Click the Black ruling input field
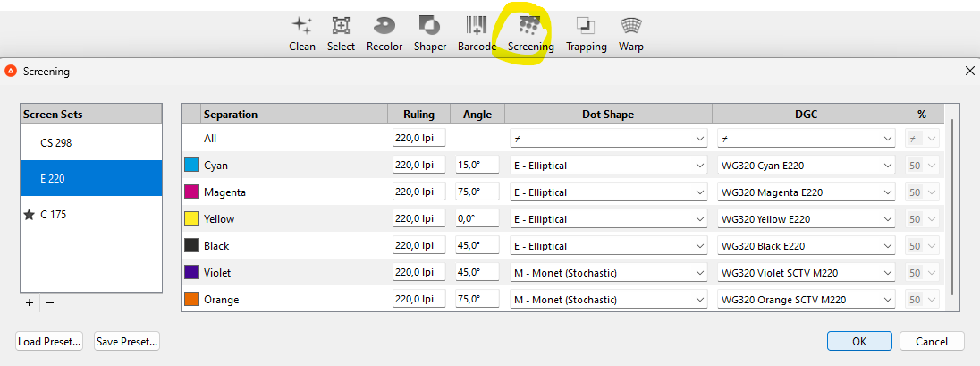Viewport: 980px width, 366px height. tap(418, 246)
